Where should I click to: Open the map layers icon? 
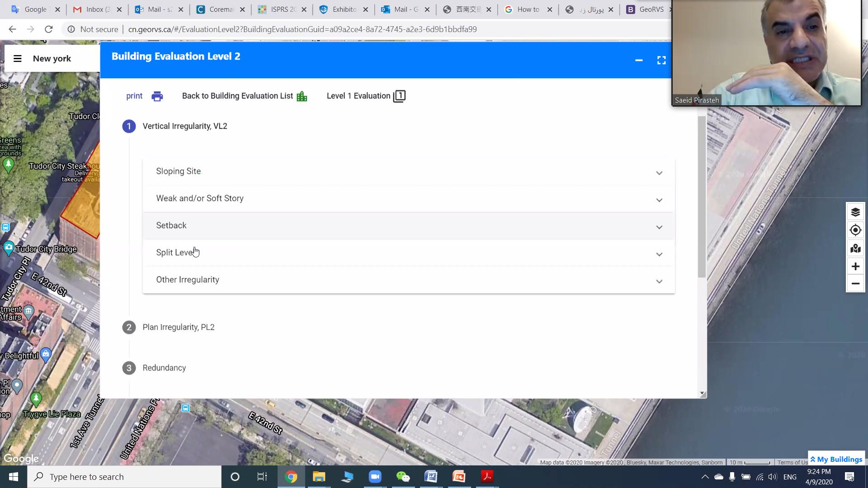point(855,212)
